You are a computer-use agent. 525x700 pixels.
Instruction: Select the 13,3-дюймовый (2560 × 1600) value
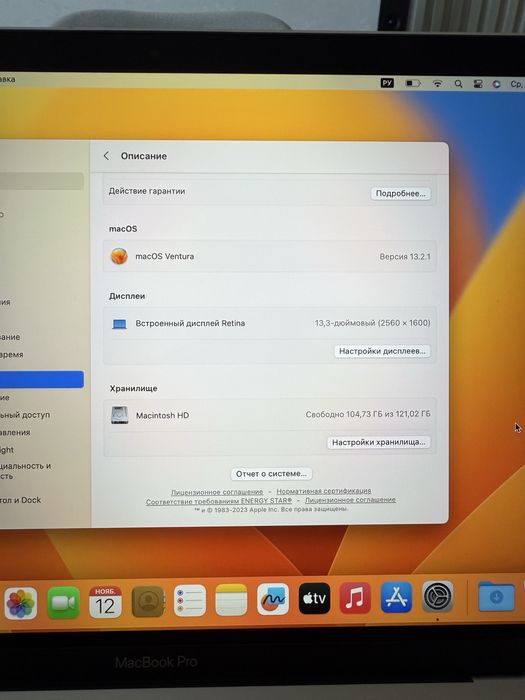pyautogui.click(x=372, y=323)
